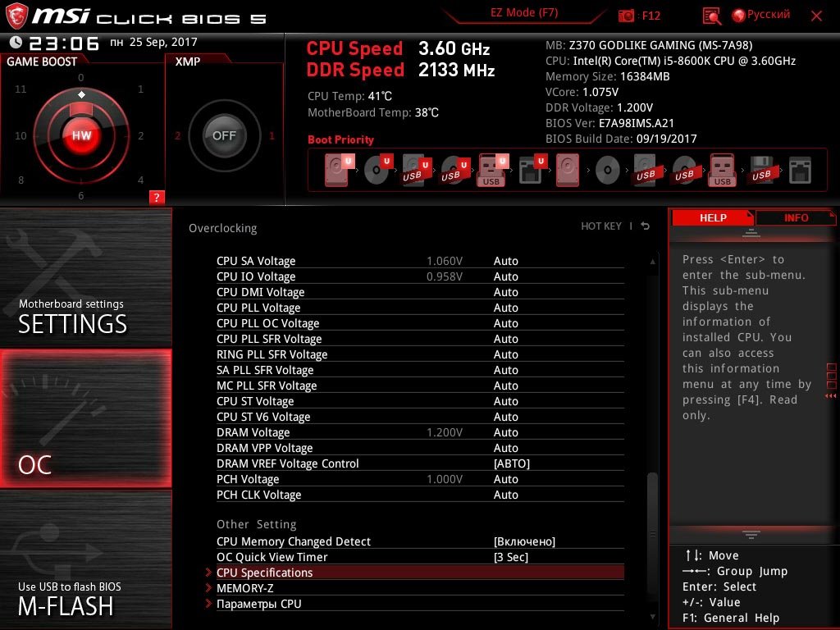840x630 pixels.
Task: Change DRAM VREF Voltage Control [АВТО] value
Action: (512, 463)
